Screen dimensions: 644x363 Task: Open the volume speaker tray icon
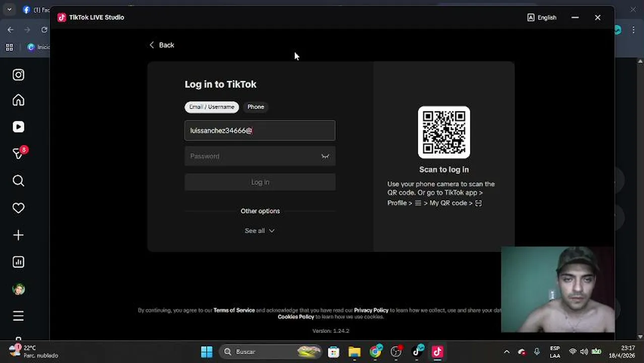point(584,352)
